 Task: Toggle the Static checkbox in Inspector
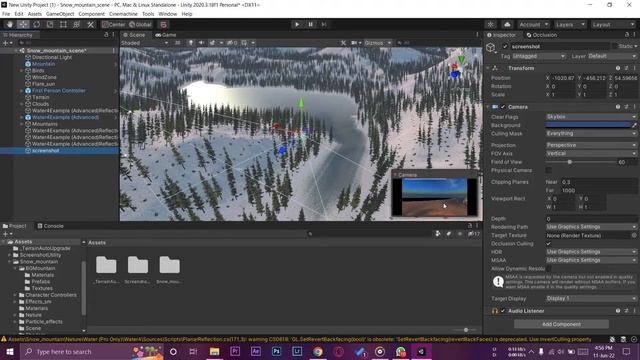click(x=615, y=47)
